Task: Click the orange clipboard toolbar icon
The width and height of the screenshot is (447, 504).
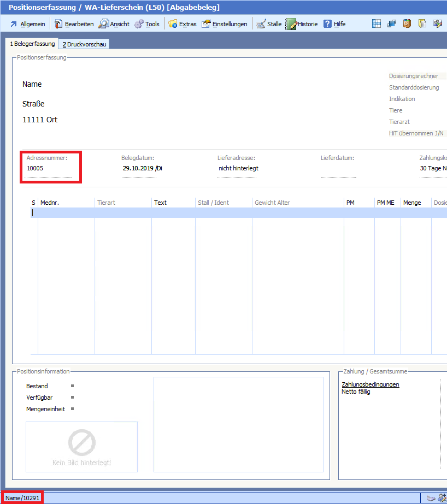Action: 407,23
